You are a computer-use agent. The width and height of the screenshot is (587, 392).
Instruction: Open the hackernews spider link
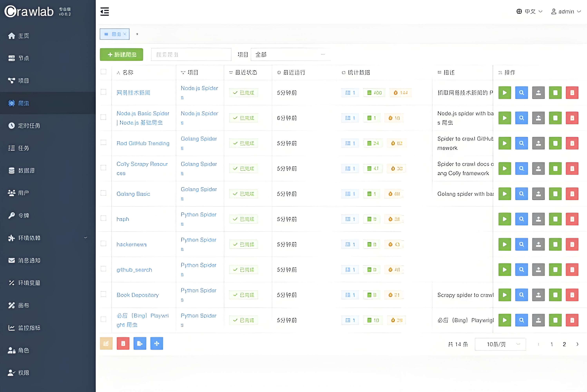click(x=131, y=244)
